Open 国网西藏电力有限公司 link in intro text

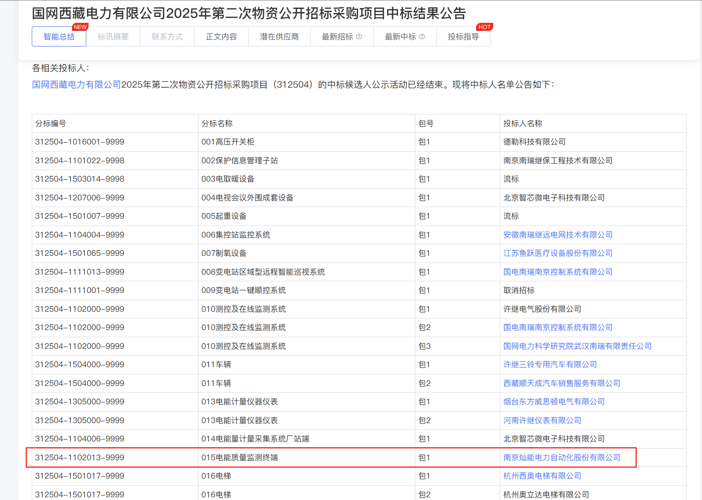click(77, 85)
